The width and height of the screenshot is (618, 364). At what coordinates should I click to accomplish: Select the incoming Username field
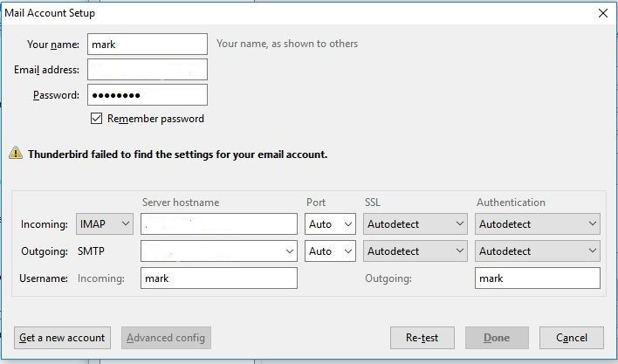(218, 278)
